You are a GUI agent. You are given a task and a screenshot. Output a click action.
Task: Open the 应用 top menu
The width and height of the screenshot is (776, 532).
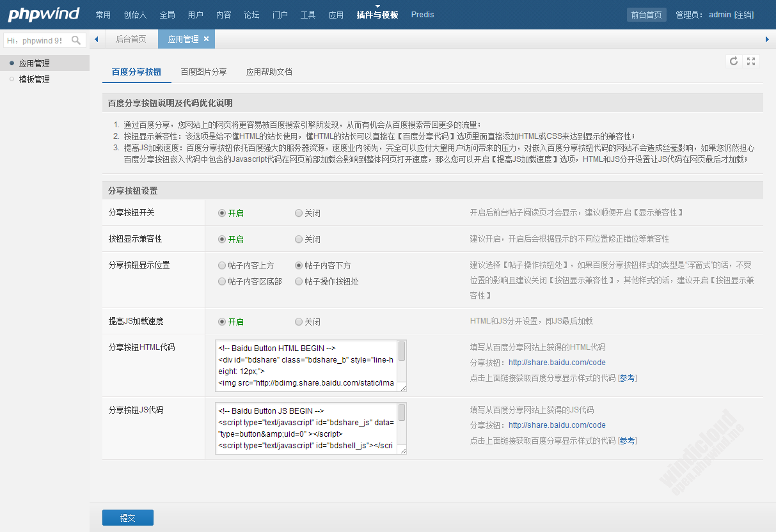click(x=337, y=15)
